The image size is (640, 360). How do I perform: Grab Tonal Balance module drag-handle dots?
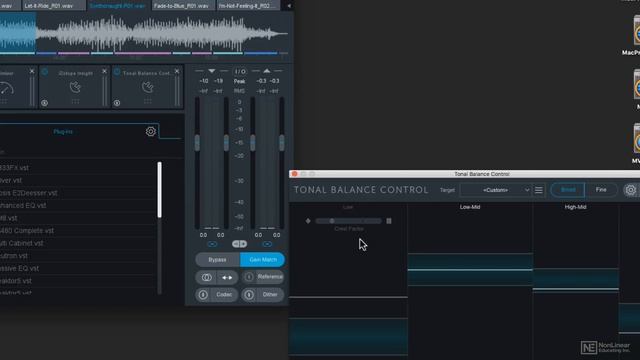[147, 102]
